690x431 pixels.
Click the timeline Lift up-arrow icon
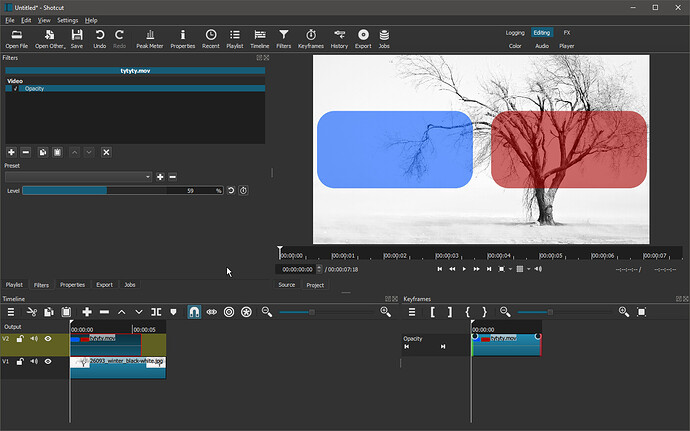tap(121, 312)
